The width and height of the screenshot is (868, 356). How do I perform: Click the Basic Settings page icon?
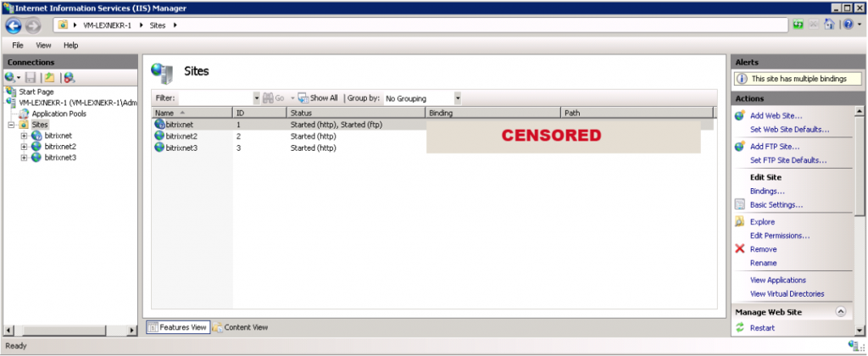tap(739, 205)
